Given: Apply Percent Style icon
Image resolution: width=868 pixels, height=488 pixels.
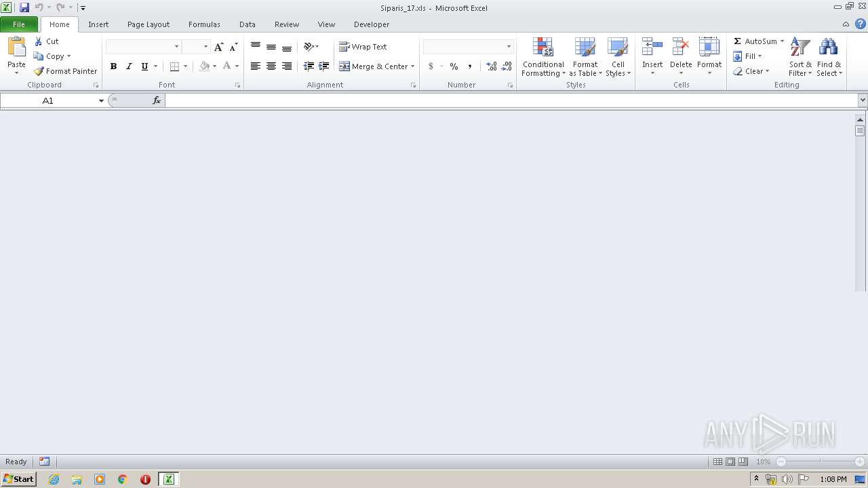Looking at the screenshot, I should click(454, 66).
